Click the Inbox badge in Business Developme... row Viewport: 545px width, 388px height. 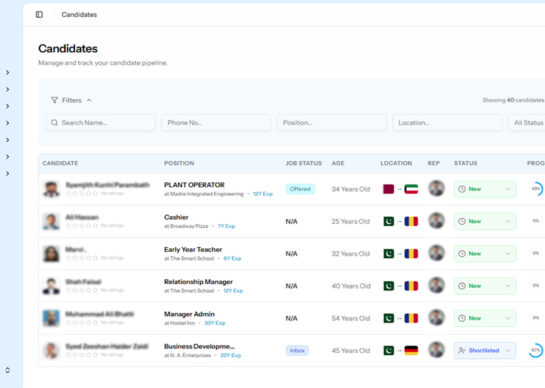297,350
